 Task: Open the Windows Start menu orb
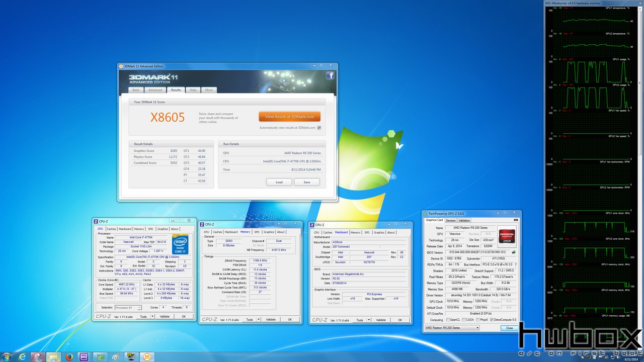coord(7,356)
